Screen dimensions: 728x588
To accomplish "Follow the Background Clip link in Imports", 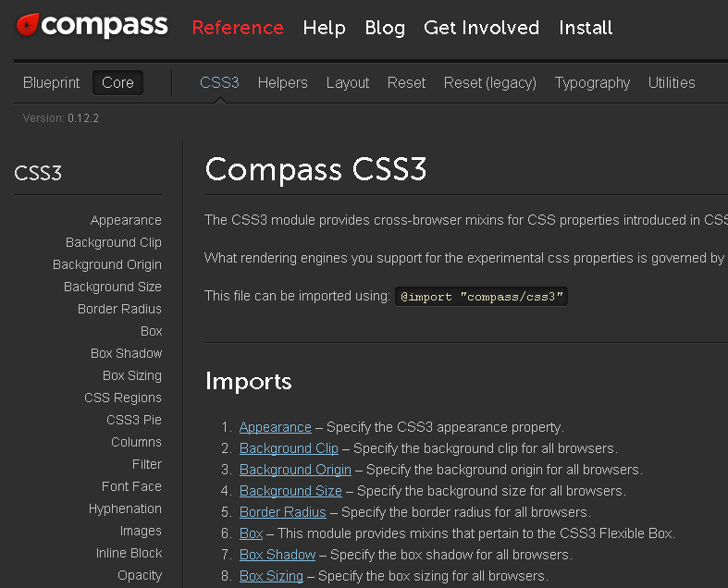I will [289, 448].
